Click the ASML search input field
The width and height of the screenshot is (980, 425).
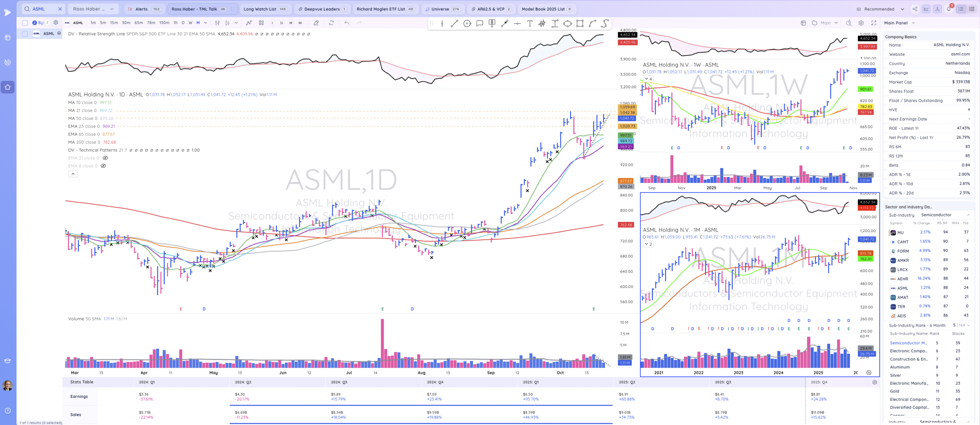click(x=43, y=9)
